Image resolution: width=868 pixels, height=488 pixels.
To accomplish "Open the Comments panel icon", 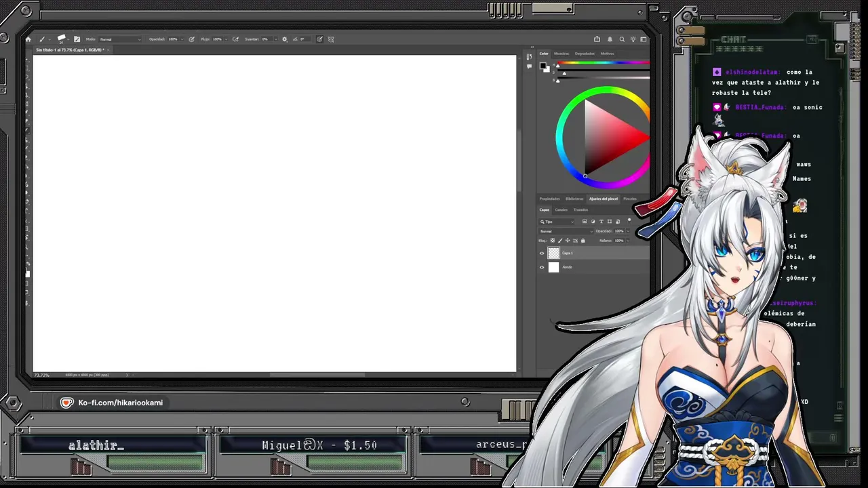I will (x=530, y=65).
